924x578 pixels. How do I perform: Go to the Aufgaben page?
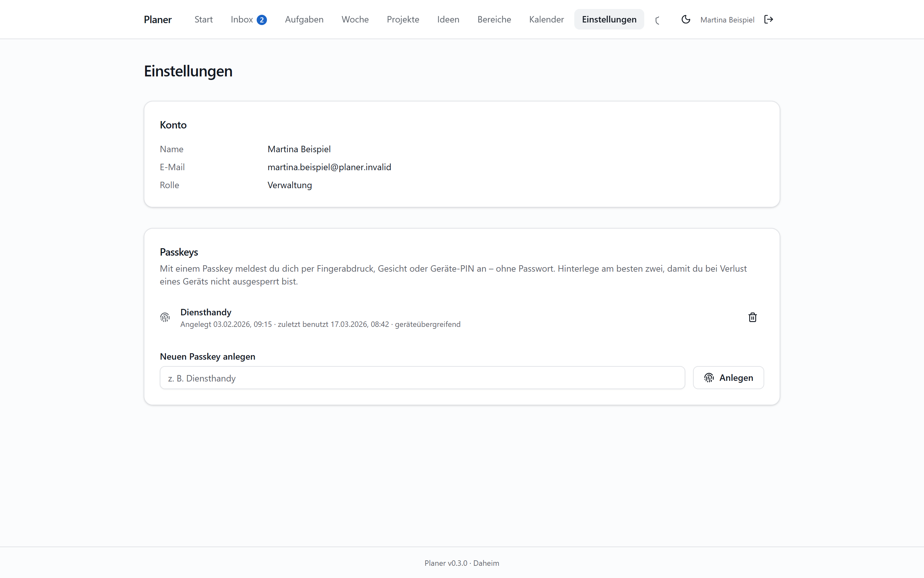(304, 20)
